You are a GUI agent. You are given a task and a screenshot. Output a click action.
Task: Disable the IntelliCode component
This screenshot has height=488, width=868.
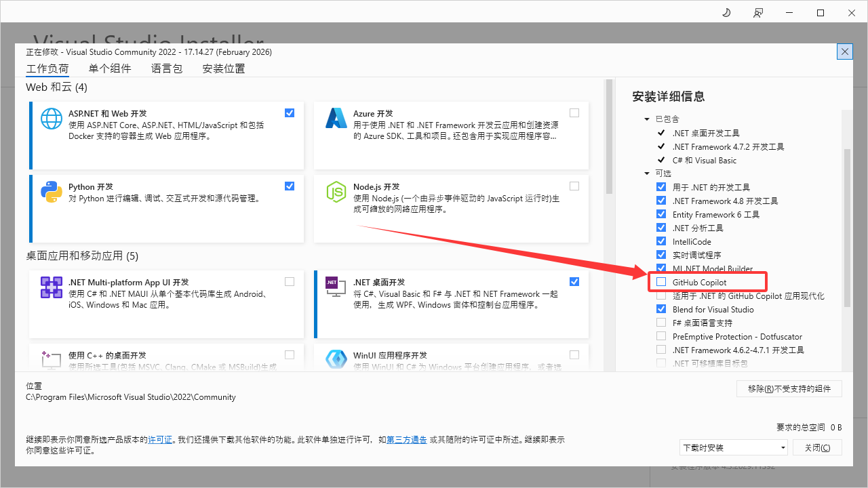(x=661, y=241)
